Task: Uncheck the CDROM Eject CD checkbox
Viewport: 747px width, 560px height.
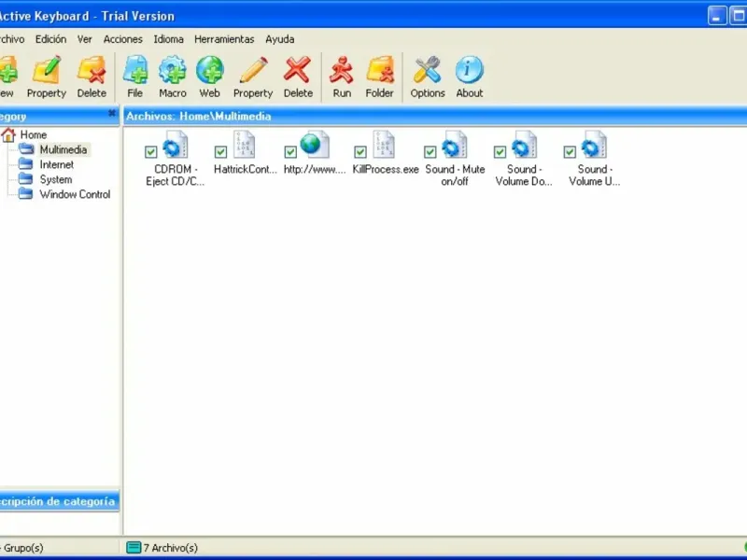Action: (151, 152)
